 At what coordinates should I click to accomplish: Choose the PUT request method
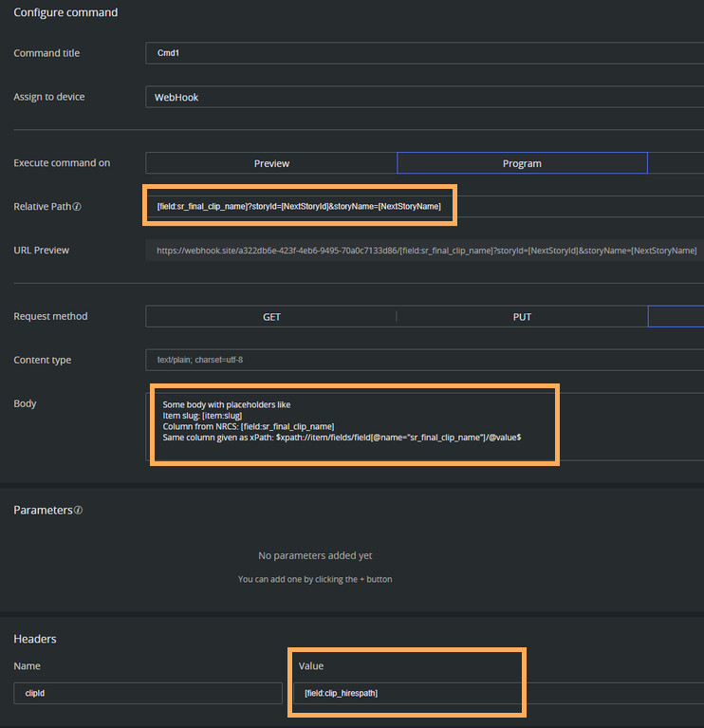[521, 317]
